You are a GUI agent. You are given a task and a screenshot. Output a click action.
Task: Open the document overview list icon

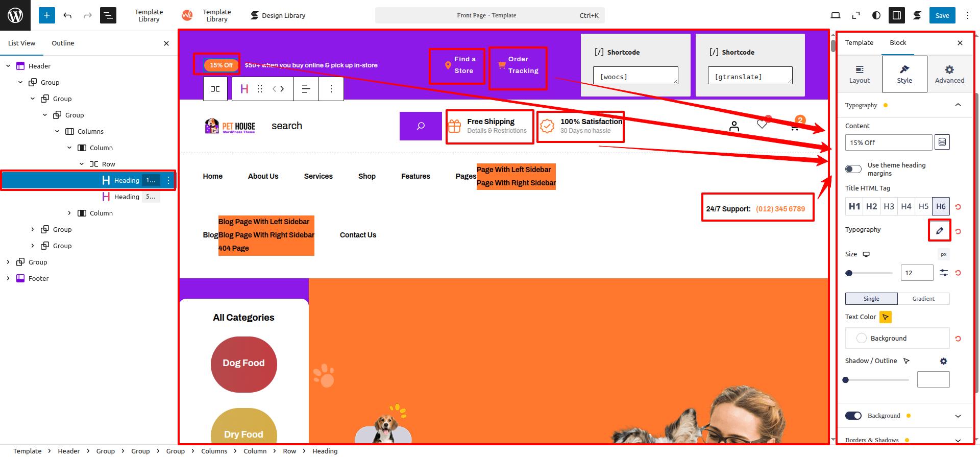(108, 15)
